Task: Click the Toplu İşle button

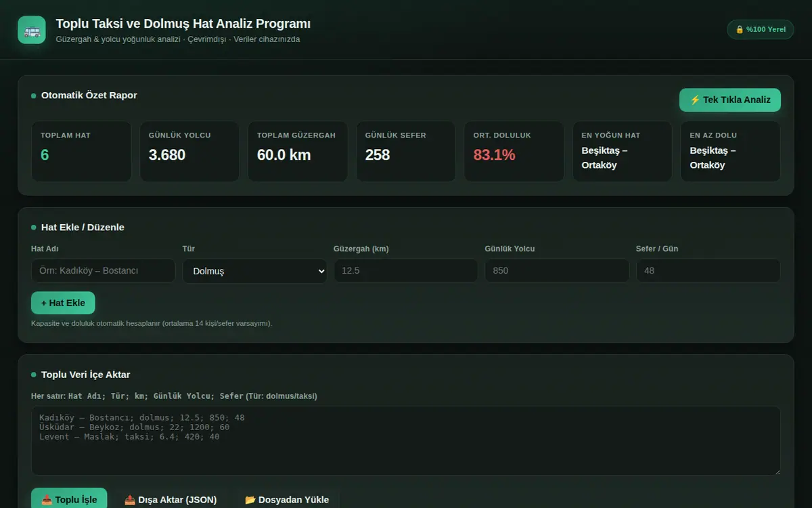Action: click(x=69, y=499)
